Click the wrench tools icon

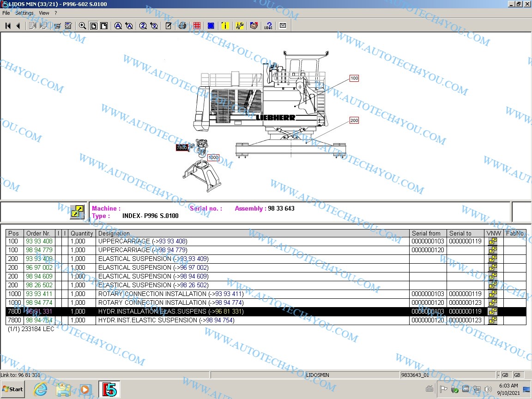(x=240, y=26)
